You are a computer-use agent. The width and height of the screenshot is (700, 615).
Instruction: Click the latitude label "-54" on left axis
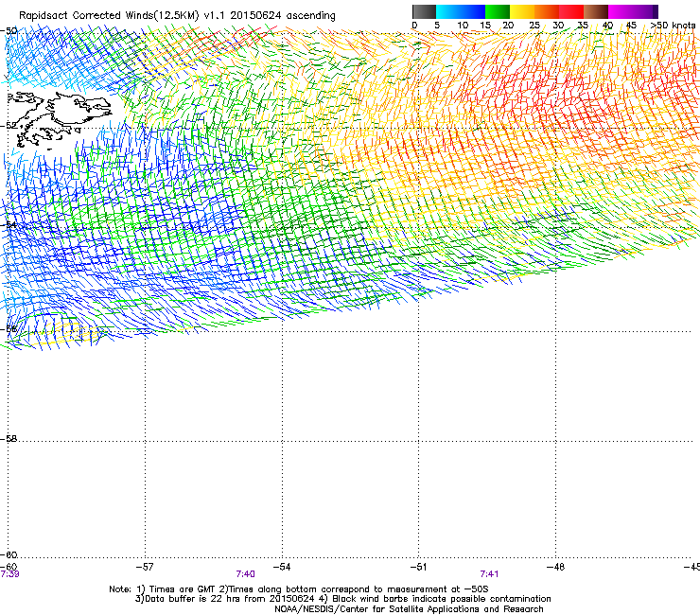(x=9, y=224)
